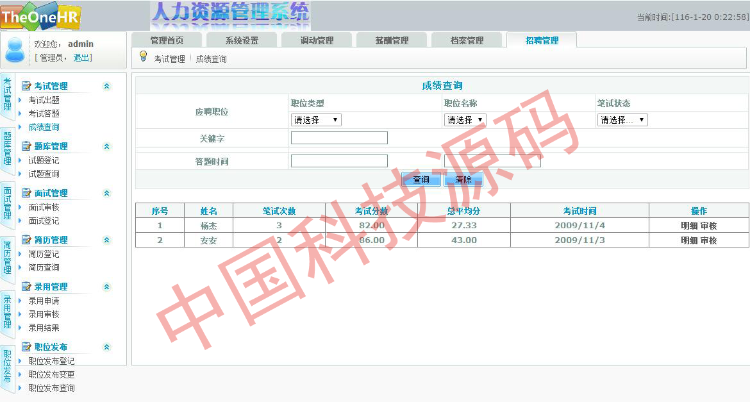Open the 笔试状态 dropdown
The image size is (750, 402).
click(x=622, y=120)
